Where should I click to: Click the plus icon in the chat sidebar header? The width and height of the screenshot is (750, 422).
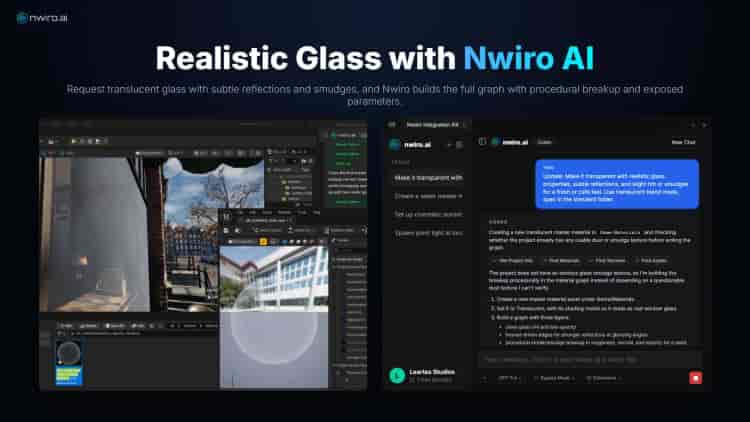point(447,145)
